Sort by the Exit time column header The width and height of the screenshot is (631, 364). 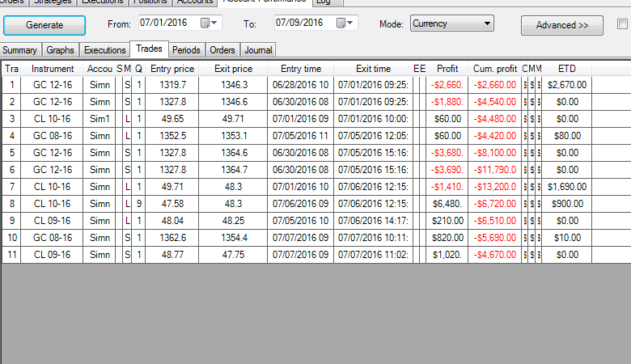374,69
